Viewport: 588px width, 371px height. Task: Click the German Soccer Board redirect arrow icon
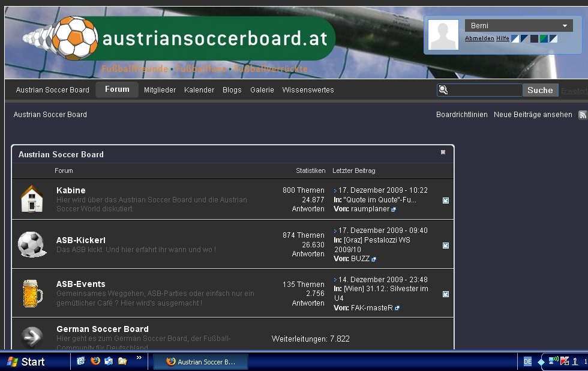click(x=32, y=337)
